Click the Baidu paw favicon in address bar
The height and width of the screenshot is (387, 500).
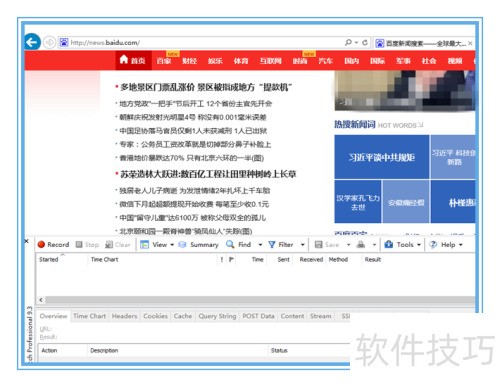pos(64,42)
